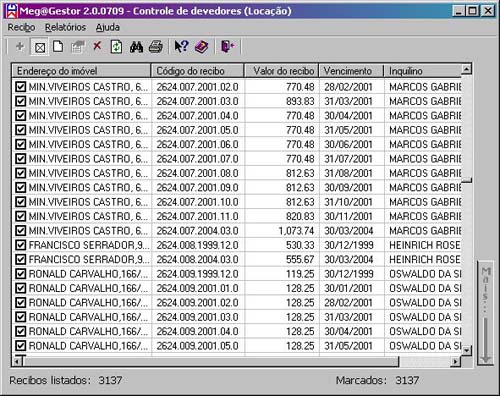Click the red X delete icon
500x396 pixels.
tap(97, 46)
